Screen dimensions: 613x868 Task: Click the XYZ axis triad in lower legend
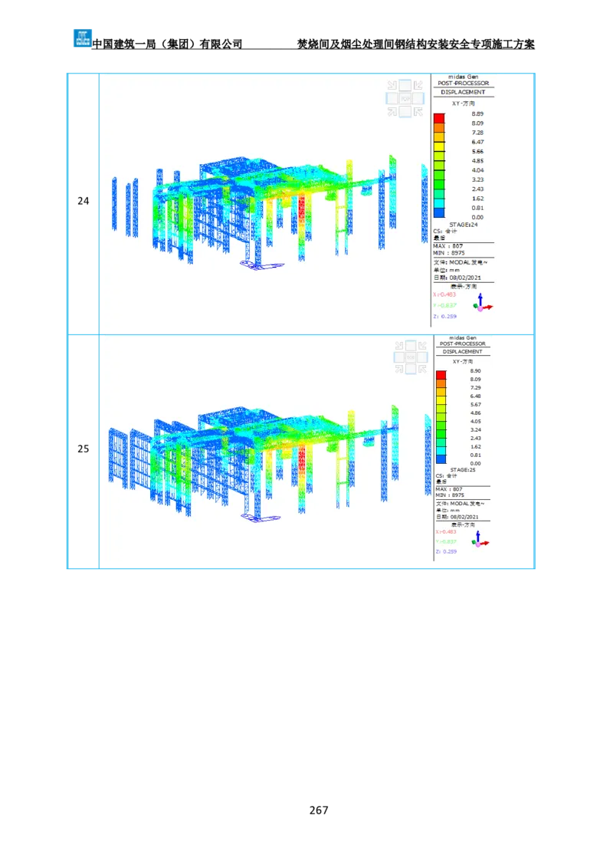pyautogui.click(x=480, y=539)
